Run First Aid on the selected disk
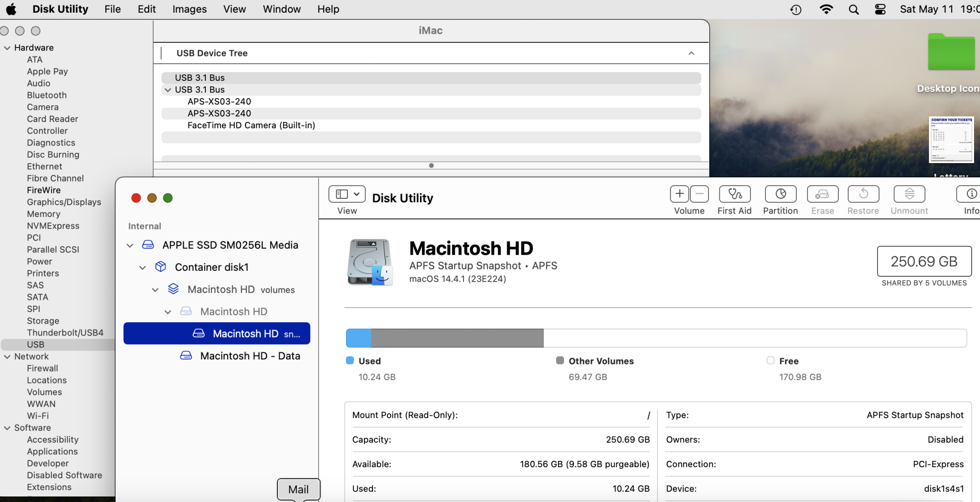 click(x=735, y=194)
